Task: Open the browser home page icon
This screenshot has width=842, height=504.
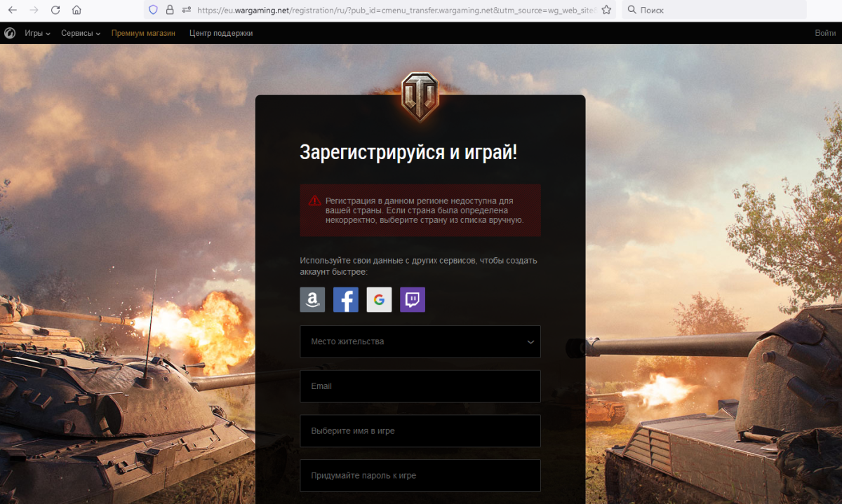Action: [x=76, y=11]
